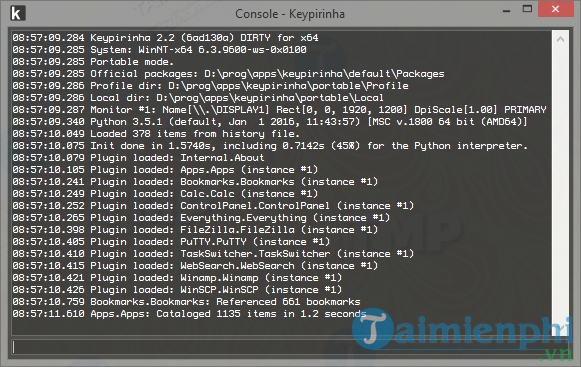Viewport: 581px width, 367px height.
Task: Click the 'System: WinNT-x64' log line
Action: coord(159,50)
